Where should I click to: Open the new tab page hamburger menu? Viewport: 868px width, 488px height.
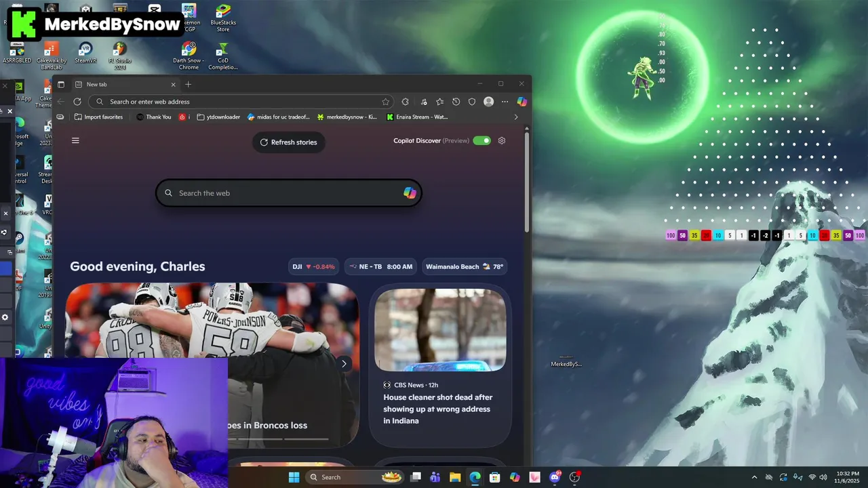click(75, 140)
